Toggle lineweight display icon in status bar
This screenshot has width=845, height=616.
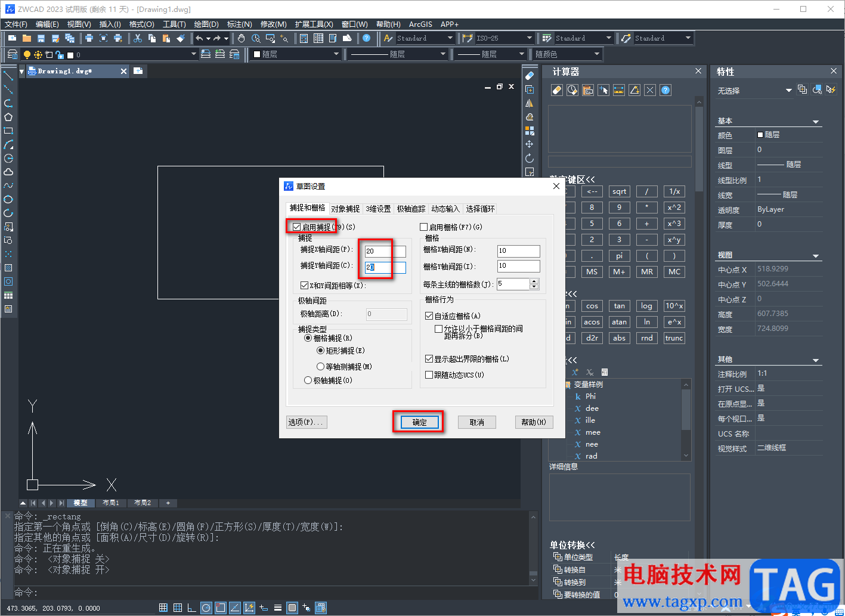pyautogui.click(x=278, y=608)
